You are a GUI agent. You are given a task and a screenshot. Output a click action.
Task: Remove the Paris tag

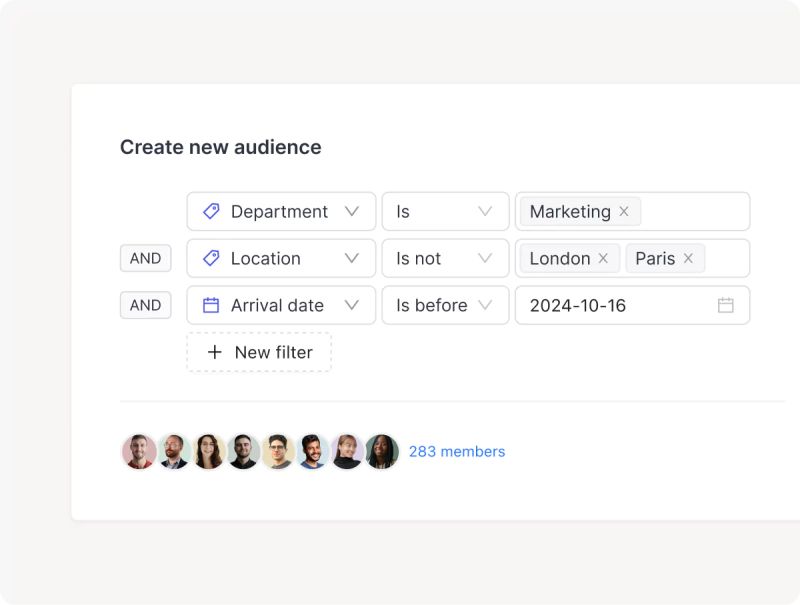click(688, 258)
